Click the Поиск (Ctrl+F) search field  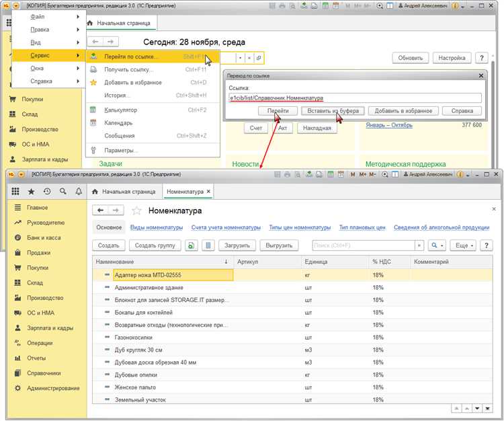click(x=363, y=245)
